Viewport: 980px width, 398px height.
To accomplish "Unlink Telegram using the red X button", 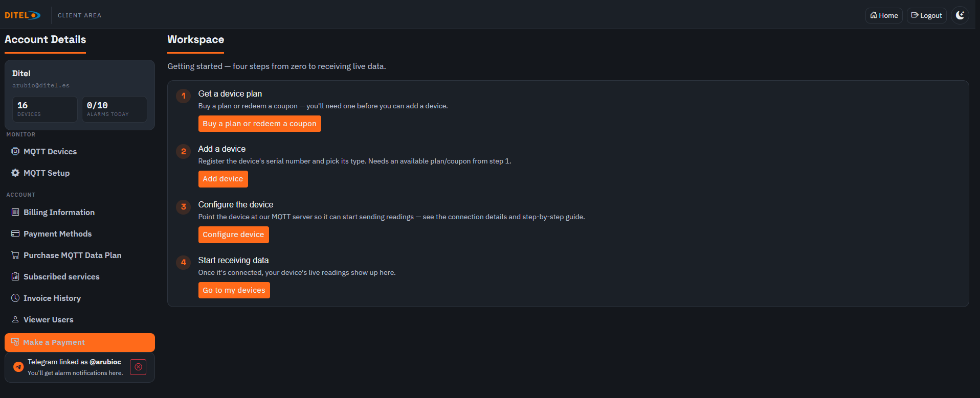I will pos(138,367).
